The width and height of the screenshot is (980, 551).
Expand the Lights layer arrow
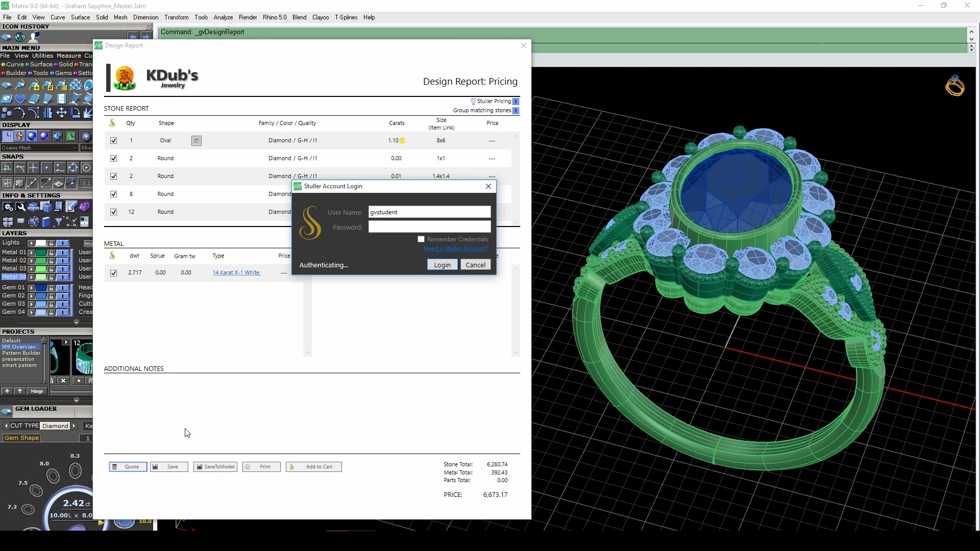[x=31, y=243]
